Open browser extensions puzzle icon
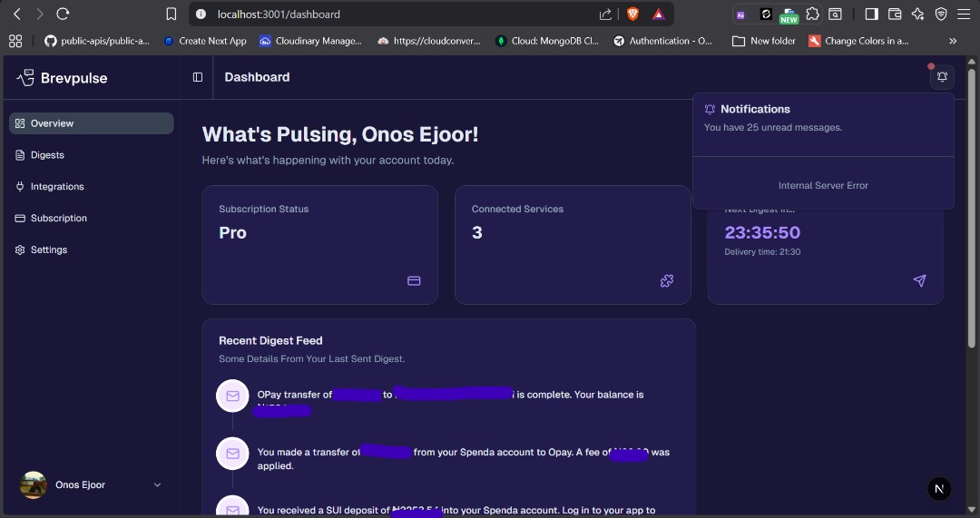 [x=812, y=14]
